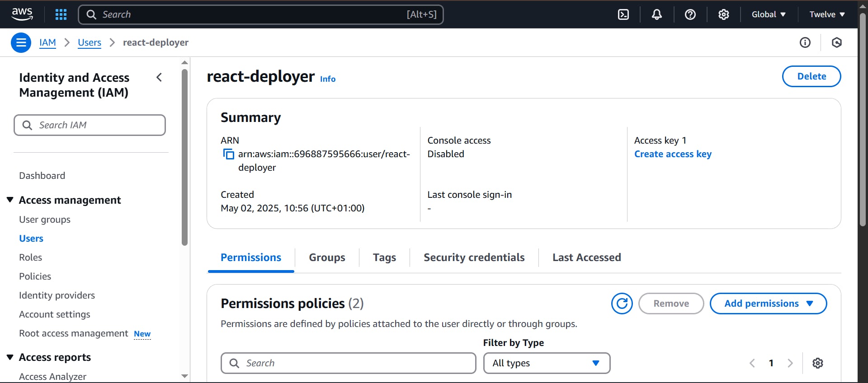Open Dashboard in the sidebar
Screen dimensions: 868x383
coord(42,176)
